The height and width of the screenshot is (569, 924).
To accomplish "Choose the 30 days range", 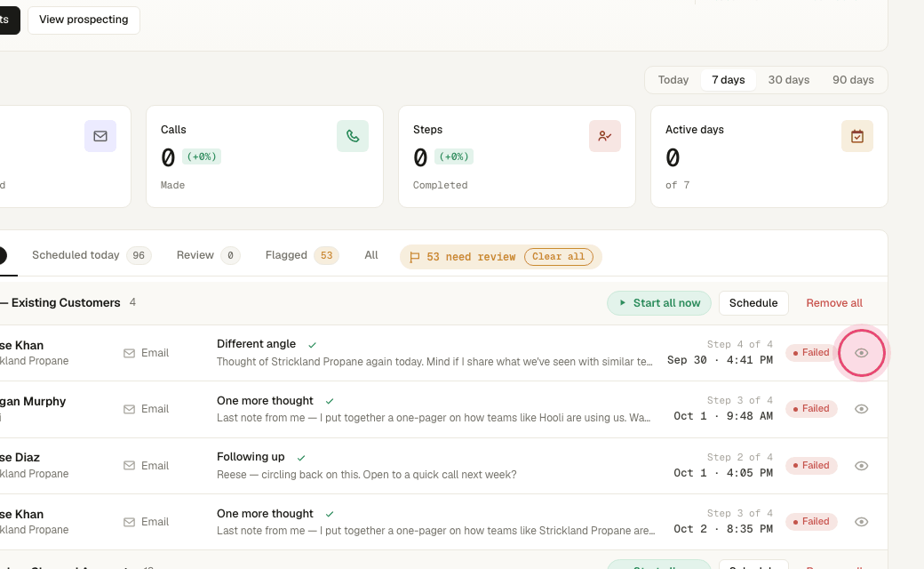I will [x=788, y=80].
